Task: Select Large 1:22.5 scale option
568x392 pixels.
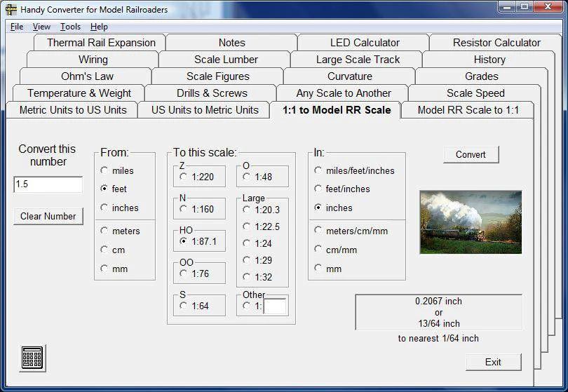Action: point(247,227)
